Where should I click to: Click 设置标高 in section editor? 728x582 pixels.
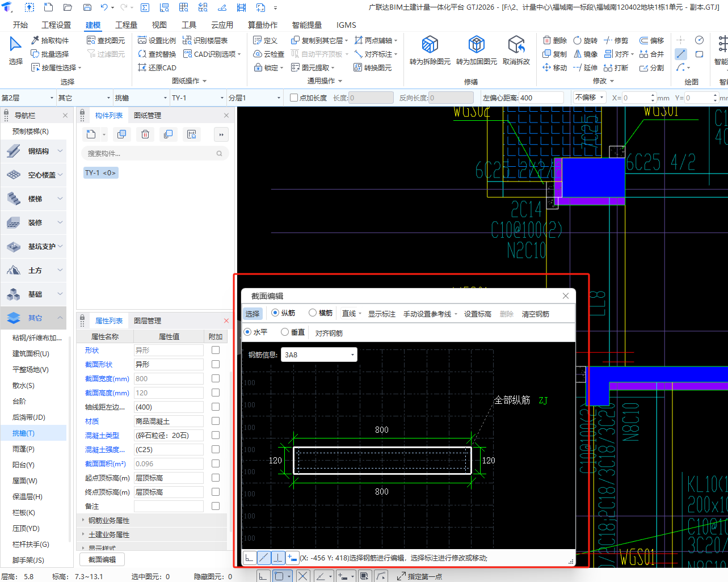click(477, 314)
